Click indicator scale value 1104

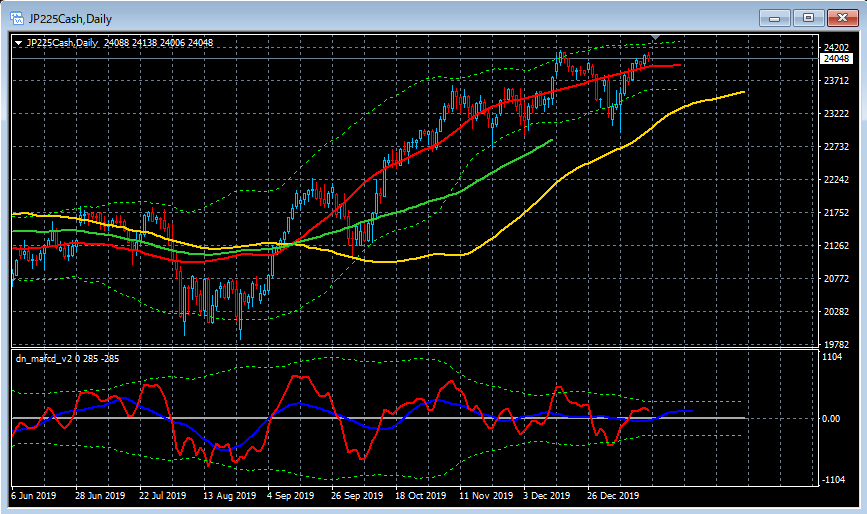pos(832,356)
